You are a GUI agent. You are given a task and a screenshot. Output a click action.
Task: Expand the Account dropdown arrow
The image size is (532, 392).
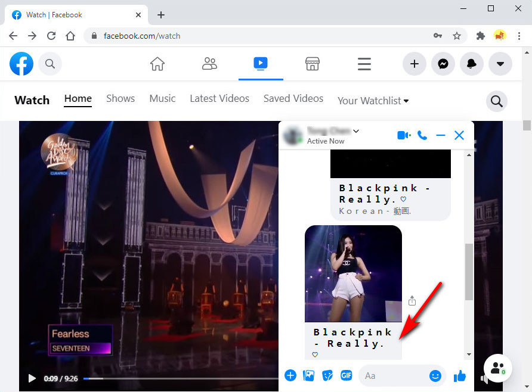tap(500, 64)
